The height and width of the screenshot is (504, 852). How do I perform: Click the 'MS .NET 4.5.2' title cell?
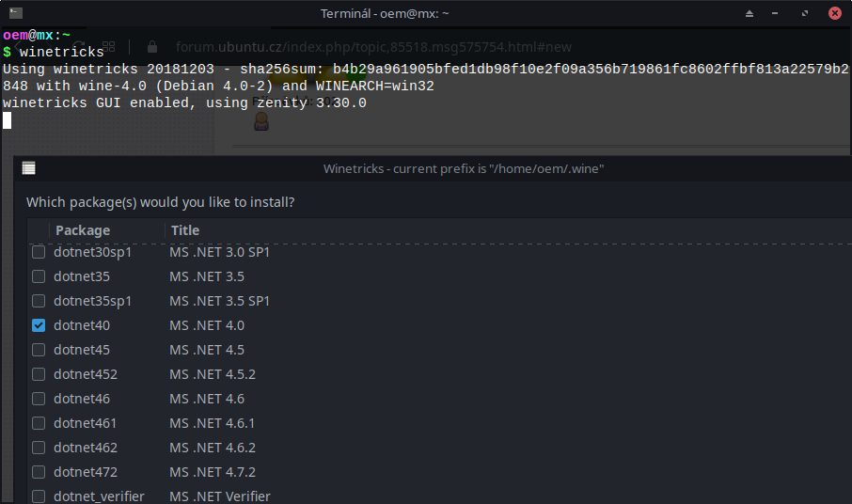tap(213, 374)
